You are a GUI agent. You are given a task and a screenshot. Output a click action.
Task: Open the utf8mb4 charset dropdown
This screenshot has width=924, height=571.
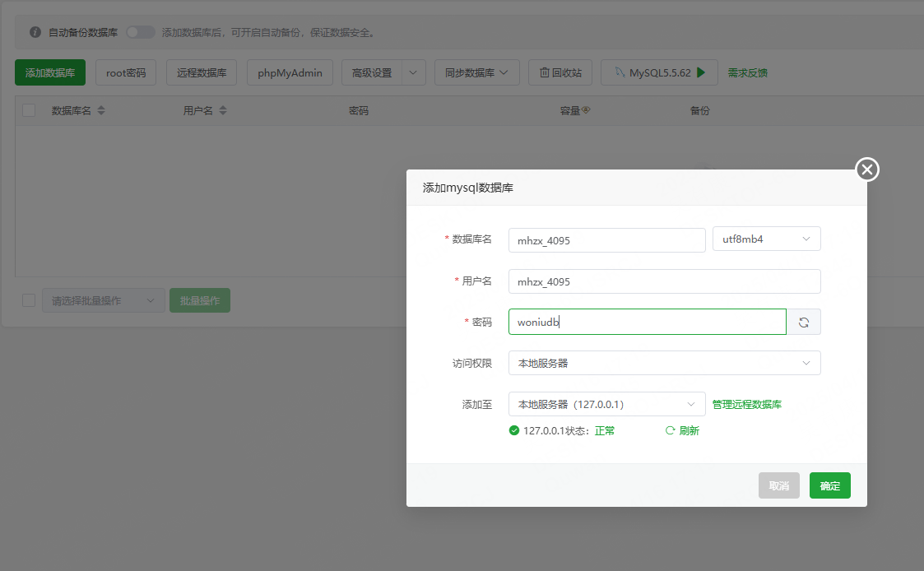(x=765, y=239)
